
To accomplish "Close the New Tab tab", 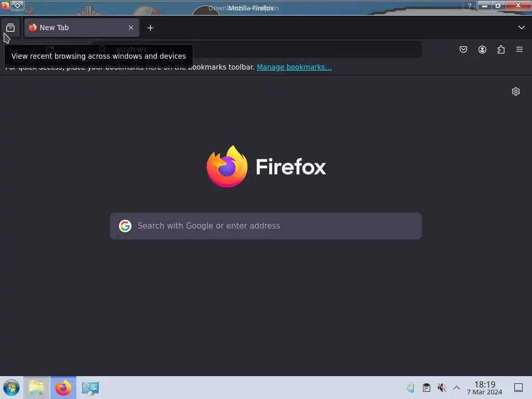I will (131, 28).
